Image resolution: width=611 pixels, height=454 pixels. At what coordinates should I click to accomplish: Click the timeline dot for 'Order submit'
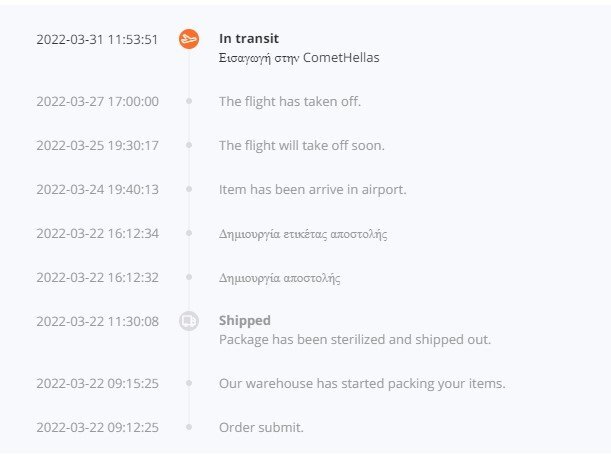pos(189,428)
